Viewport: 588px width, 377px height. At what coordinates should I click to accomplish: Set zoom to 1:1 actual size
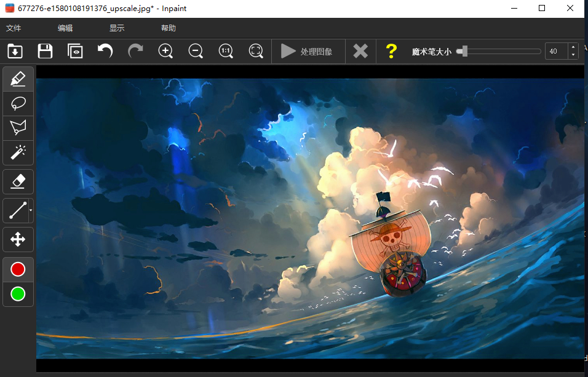pyautogui.click(x=226, y=51)
